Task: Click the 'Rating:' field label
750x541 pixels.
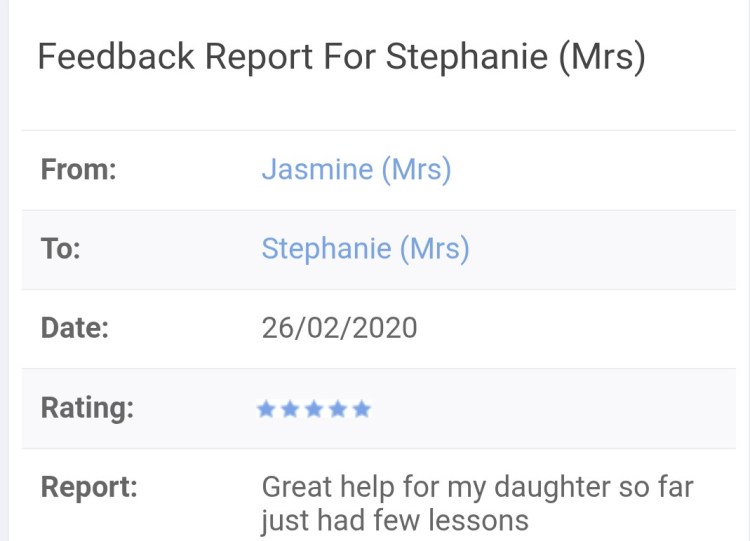Action: pyautogui.click(x=87, y=408)
